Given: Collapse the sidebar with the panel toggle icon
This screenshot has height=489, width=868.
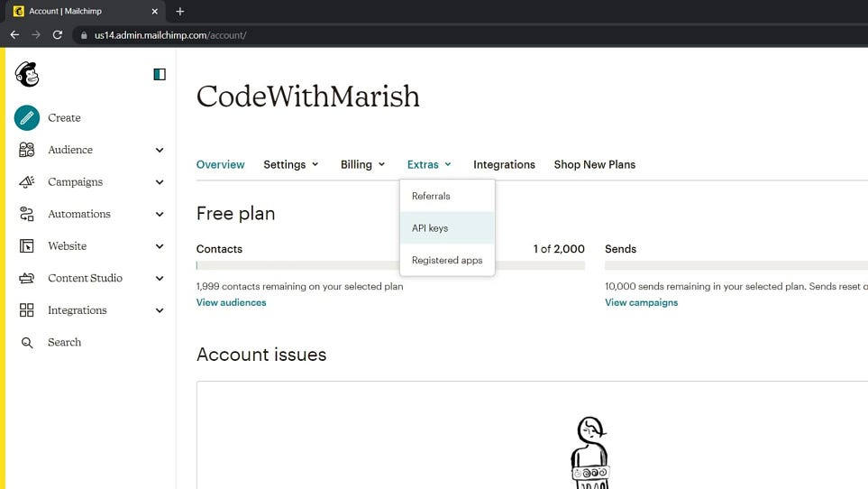Looking at the screenshot, I should click(160, 74).
